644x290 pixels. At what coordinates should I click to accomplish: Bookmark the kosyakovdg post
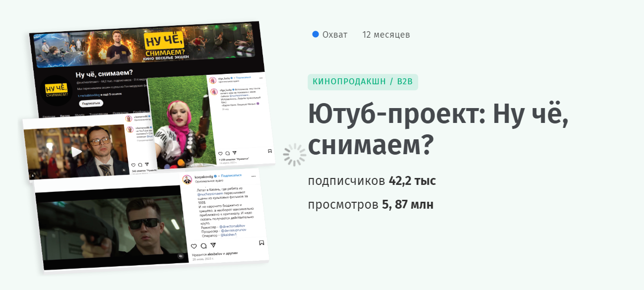(x=261, y=243)
